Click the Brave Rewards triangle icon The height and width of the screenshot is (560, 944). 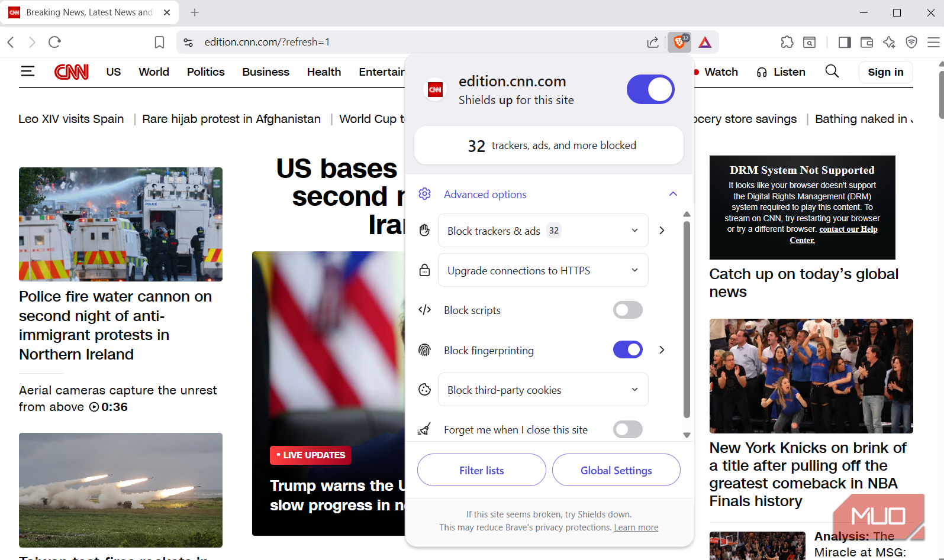point(705,42)
